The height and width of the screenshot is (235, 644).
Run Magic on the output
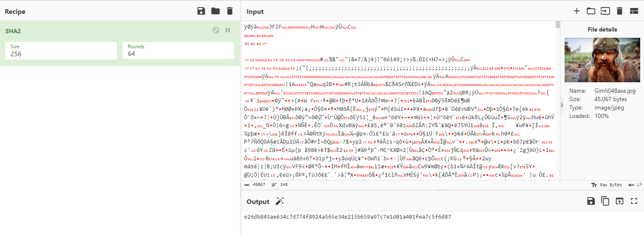click(x=280, y=201)
